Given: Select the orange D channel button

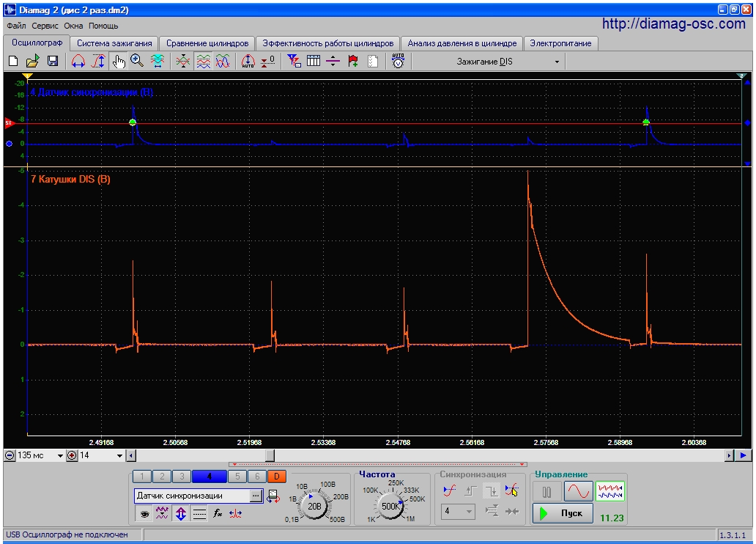Looking at the screenshot, I should (277, 477).
